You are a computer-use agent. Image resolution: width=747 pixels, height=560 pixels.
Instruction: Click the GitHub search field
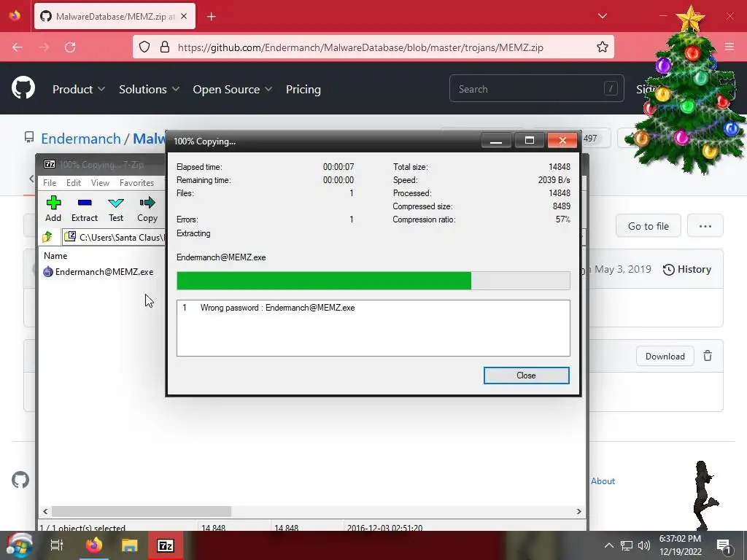click(536, 88)
